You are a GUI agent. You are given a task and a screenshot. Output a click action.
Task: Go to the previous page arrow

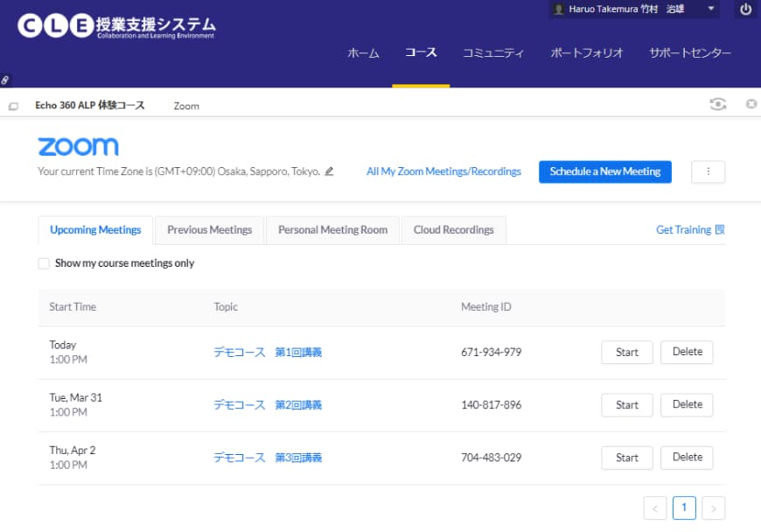(655, 508)
